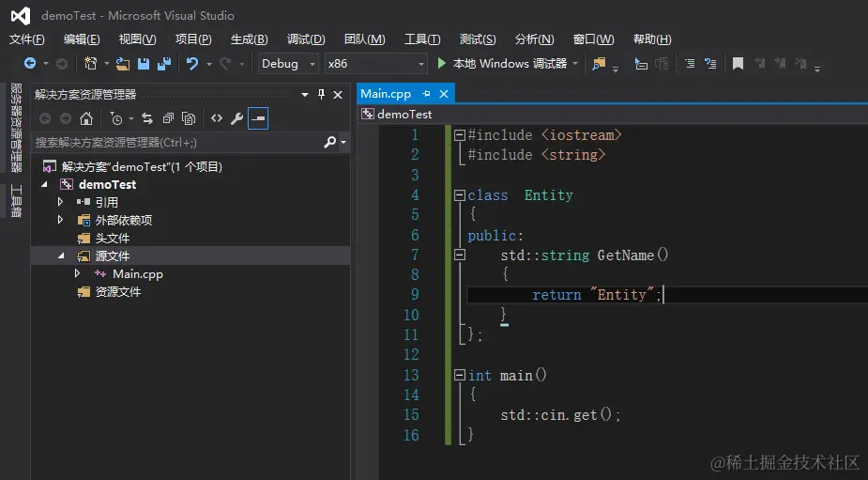The image size is (868, 480).
Task: Click the View Code brackets icon
Action: tap(217, 118)
